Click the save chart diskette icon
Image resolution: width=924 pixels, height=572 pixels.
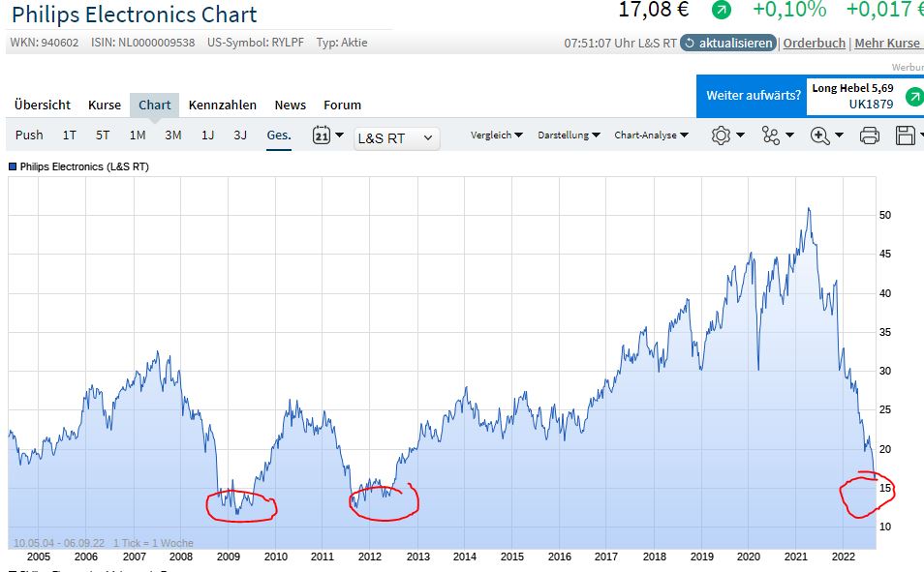[905, 135]
